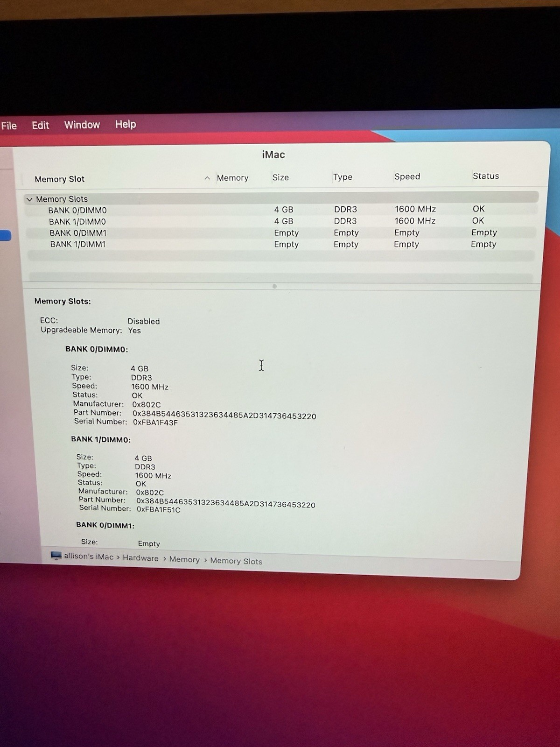Click serial number 0xFBA1F51C
The image size is (560, 747).
click(x=159, y=509)
